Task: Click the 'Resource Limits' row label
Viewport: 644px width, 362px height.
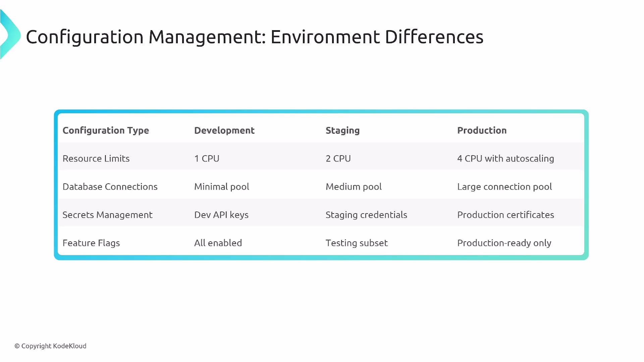Action: point(96,159)
